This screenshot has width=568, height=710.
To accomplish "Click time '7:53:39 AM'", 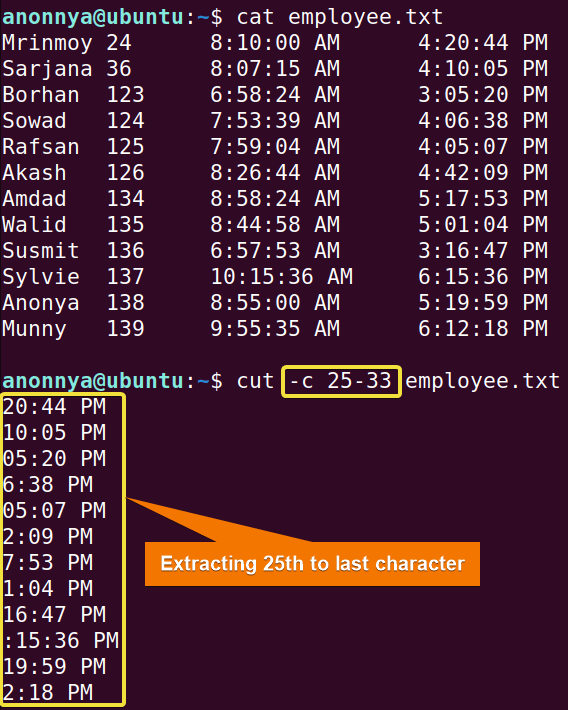I will 275,121.
